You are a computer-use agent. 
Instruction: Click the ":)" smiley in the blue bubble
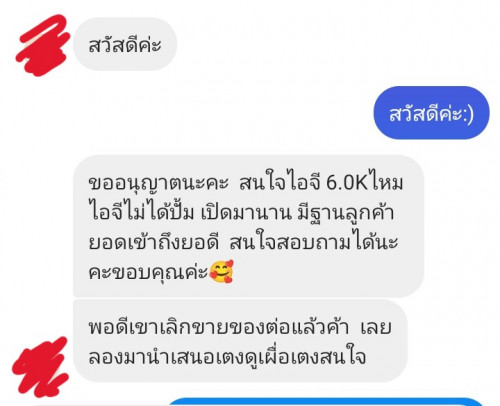(468, 114)
